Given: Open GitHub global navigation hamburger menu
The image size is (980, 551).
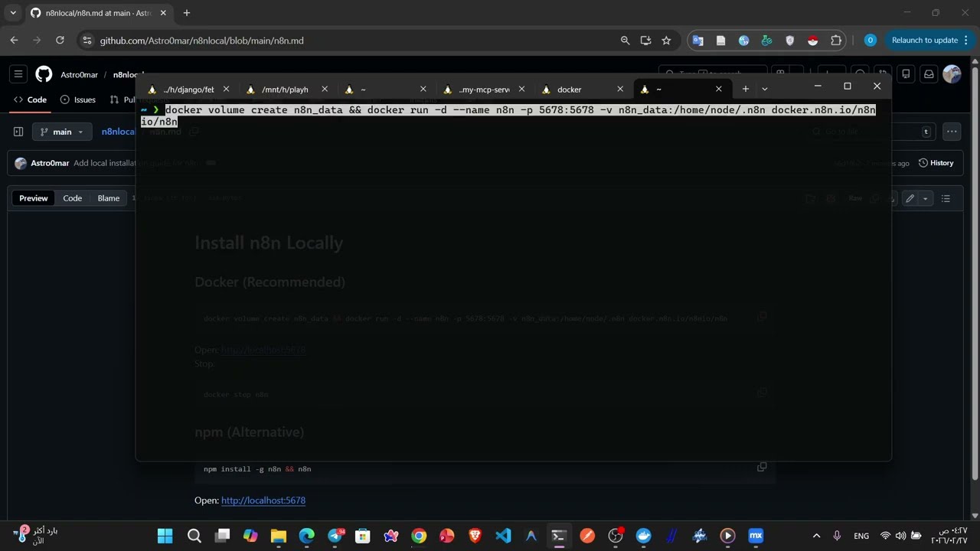Looking at the screenshot, I should (18, 74).
